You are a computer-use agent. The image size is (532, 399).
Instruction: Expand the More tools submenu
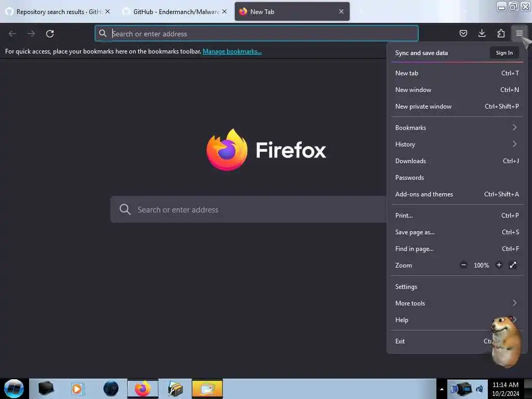(x=457, y=303)
